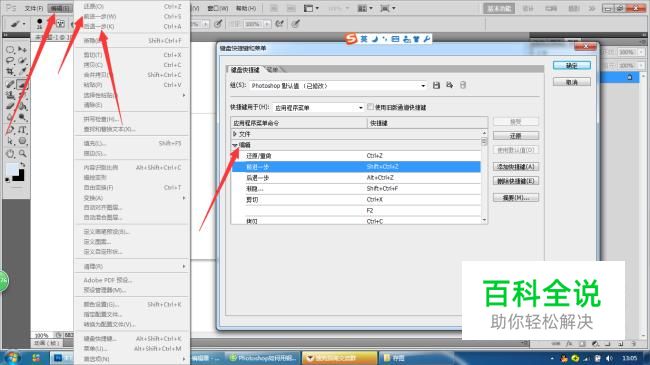Click the 添加快捷键(A) button
650x365 pixels.
point(516,167)
